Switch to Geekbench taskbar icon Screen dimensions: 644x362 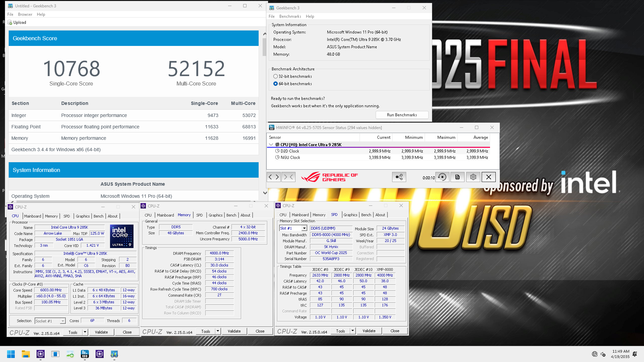114,354
